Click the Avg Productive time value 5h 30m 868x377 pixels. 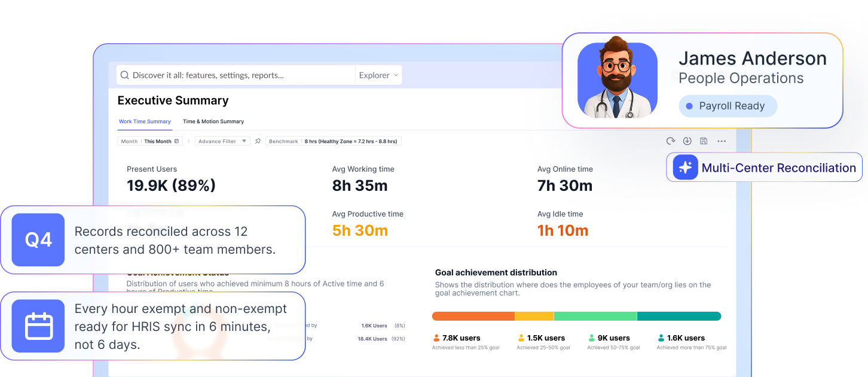(x=360, y=230)
